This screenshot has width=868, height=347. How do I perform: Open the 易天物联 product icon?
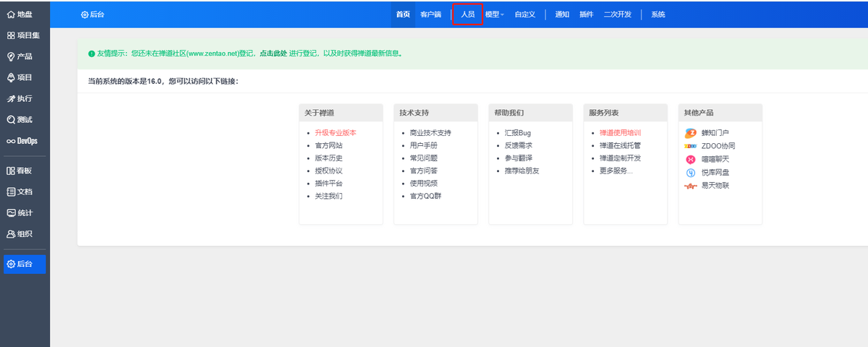tap(691, 186)
